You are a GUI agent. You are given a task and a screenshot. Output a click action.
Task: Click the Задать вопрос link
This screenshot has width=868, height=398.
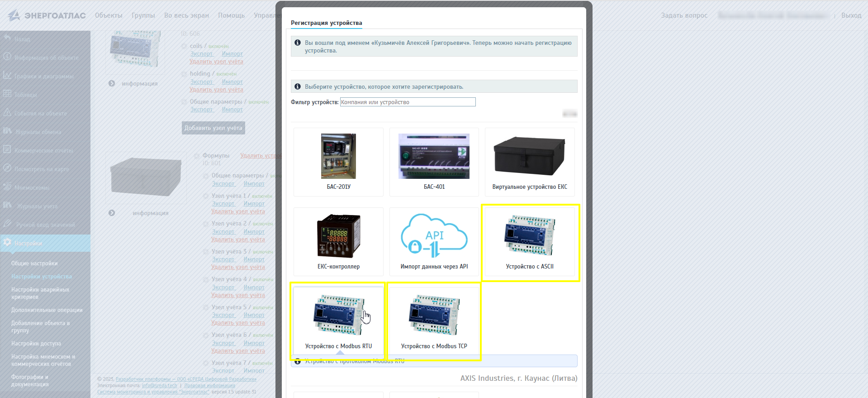[684, 15]
